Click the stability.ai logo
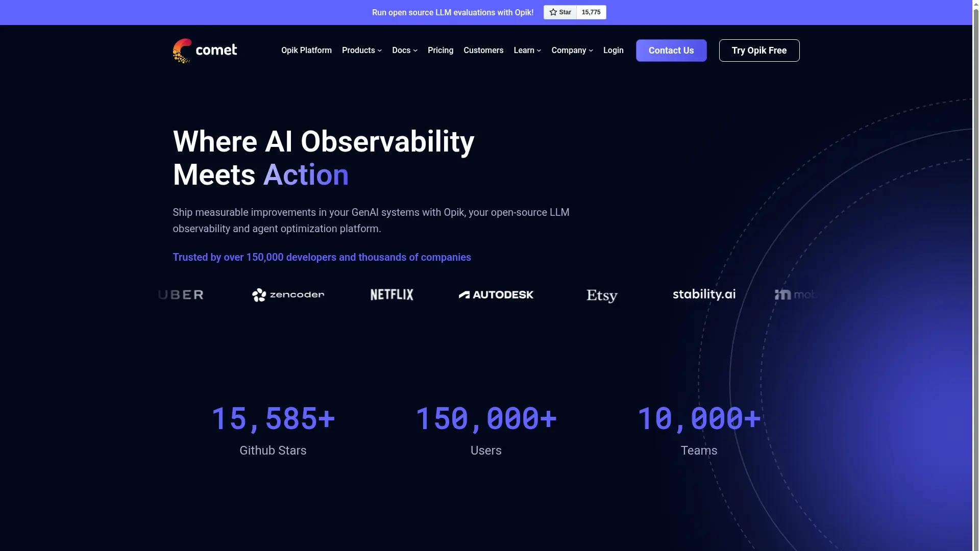Image resolution: width=980 pixels, height=551 pixels. pyautogui.click(x=703, y=294)
